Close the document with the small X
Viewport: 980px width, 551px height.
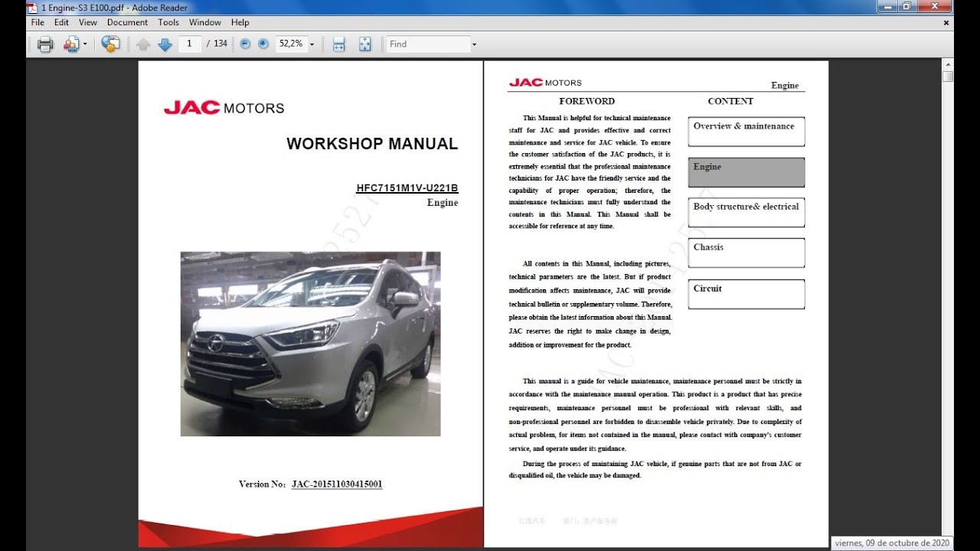[946, 23]
